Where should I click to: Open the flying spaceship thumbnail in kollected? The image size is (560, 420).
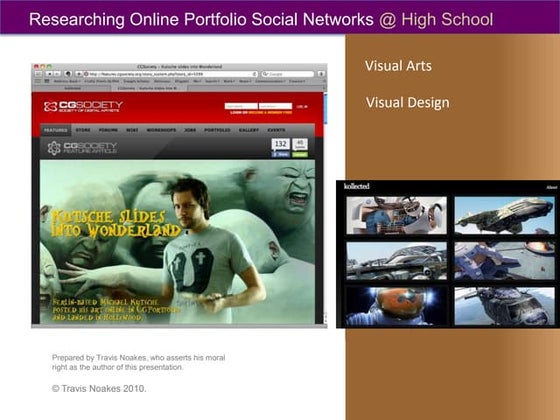(504, 215)
